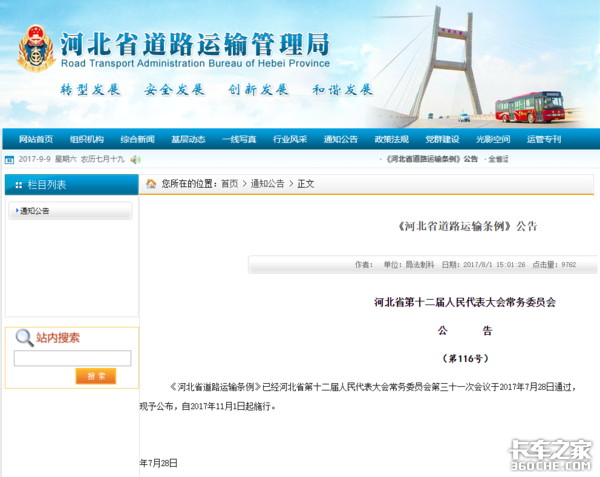Click 通知公告 link in the breadcrumb

click(x=267, y=184)
